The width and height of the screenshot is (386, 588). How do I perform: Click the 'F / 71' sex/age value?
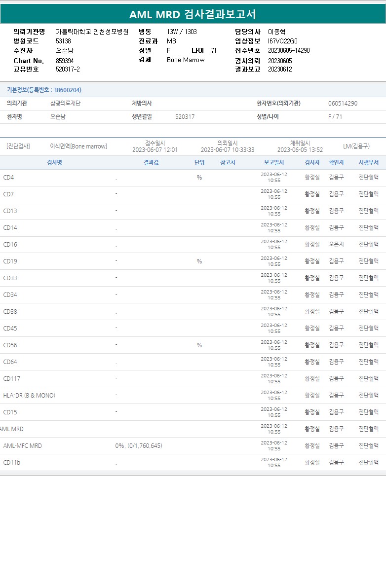tap(335, 117)
